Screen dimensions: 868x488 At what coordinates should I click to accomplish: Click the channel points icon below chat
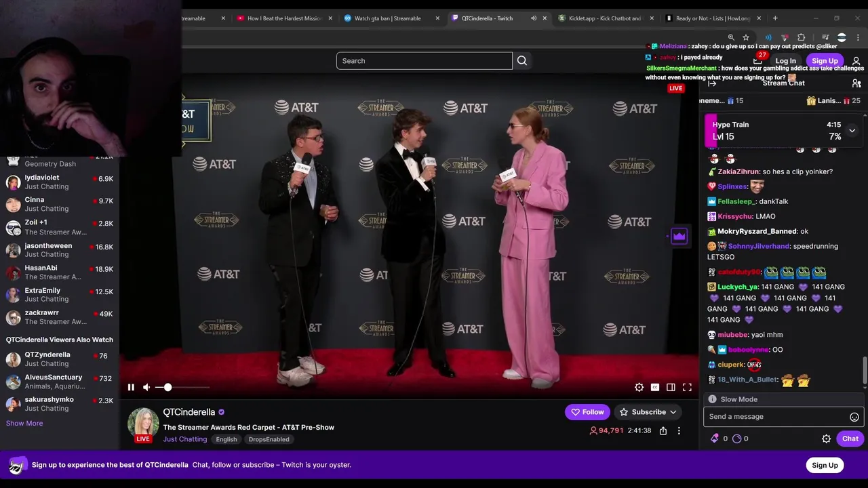pyautogui.click(x=737, y=439)
